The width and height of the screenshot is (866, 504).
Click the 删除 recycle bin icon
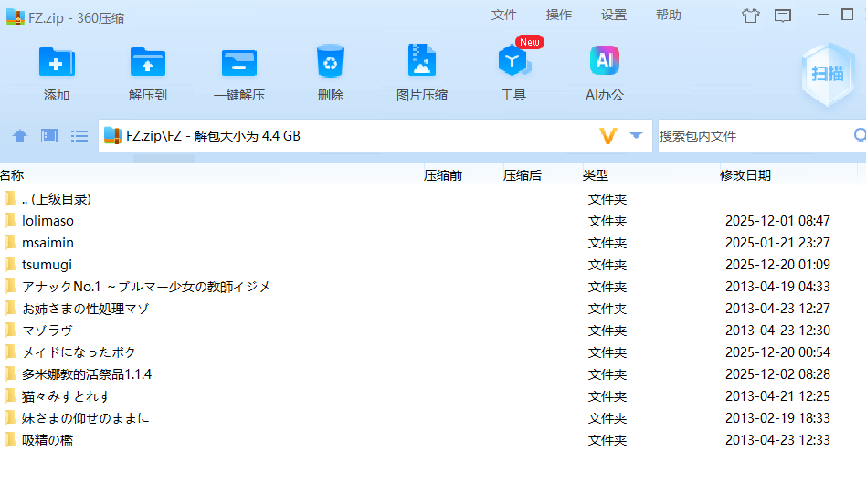pos(331,63)
